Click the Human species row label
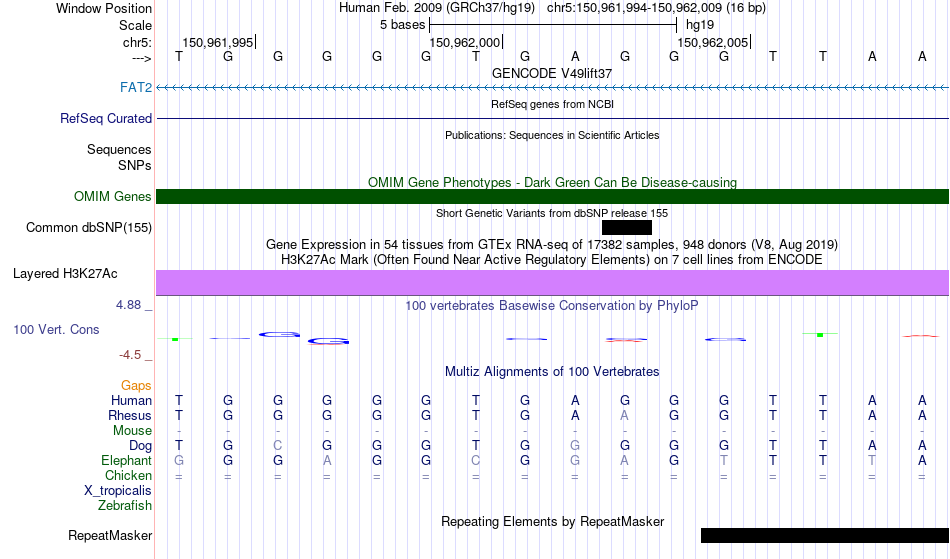The width and height of the screenshot is (950, 559). 131,400
